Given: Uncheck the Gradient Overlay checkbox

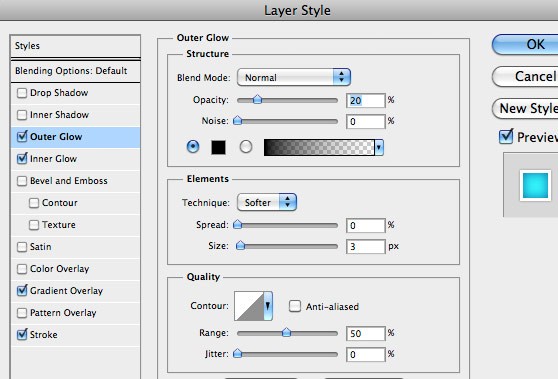Looking at the screenshot, I should tap(22, 291).
